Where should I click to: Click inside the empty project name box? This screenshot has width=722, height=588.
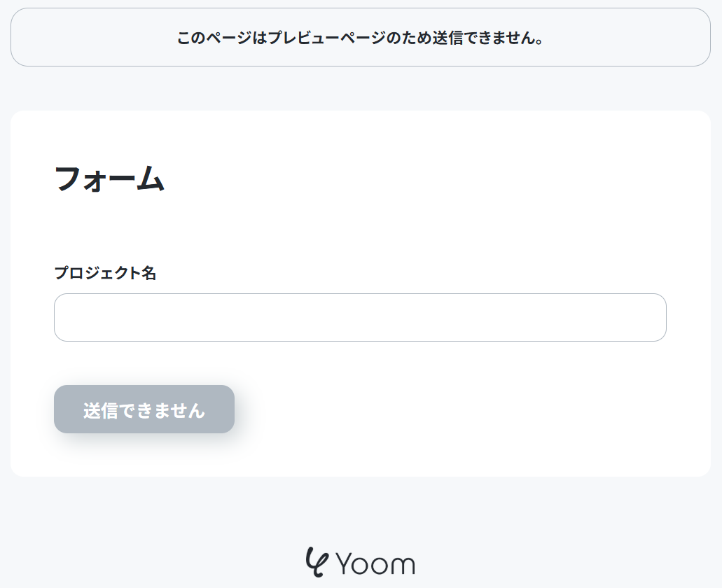(360, 318)
